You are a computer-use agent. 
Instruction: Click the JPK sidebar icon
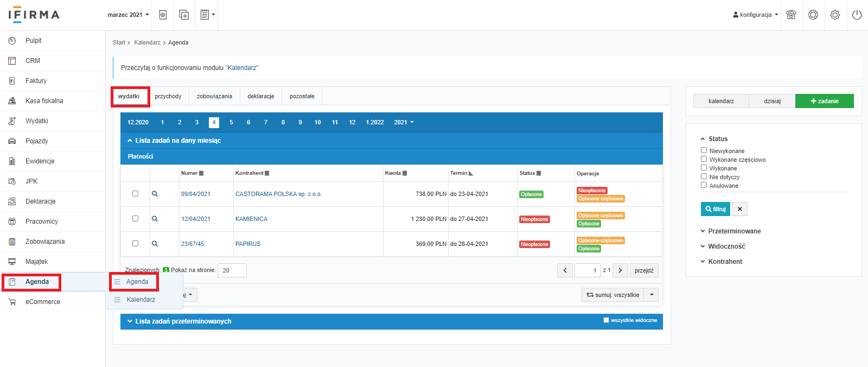12,181
